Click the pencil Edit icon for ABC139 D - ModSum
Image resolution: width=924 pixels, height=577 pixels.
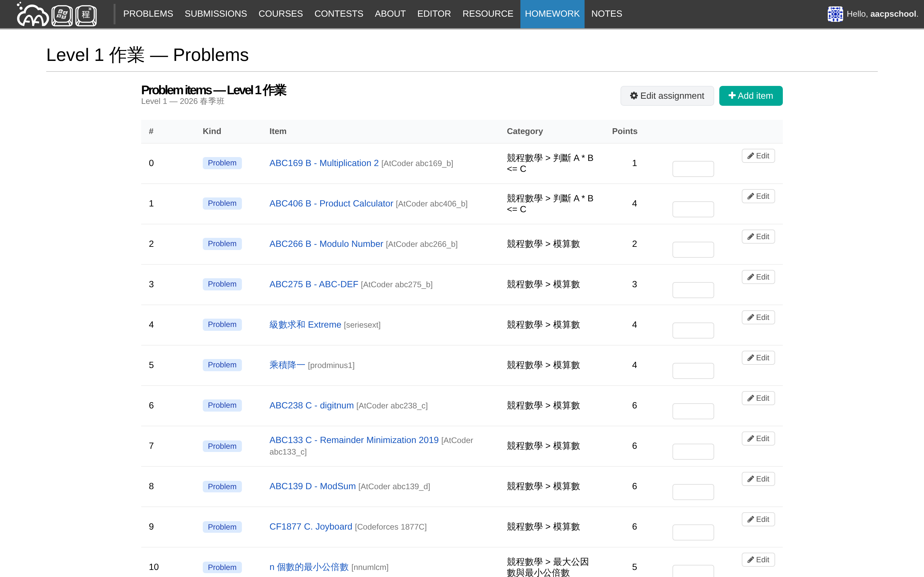click(750, 479)
